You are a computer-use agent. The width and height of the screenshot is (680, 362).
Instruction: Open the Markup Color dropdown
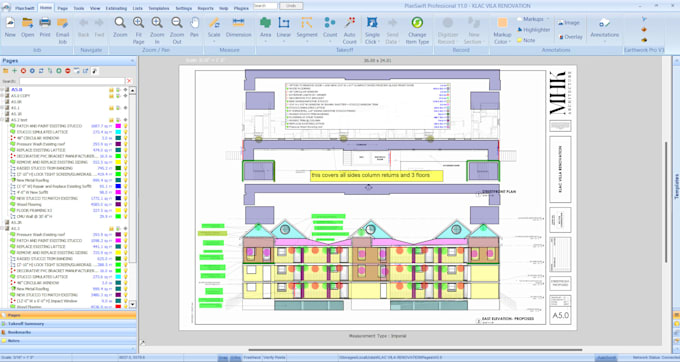coord(510,42)
